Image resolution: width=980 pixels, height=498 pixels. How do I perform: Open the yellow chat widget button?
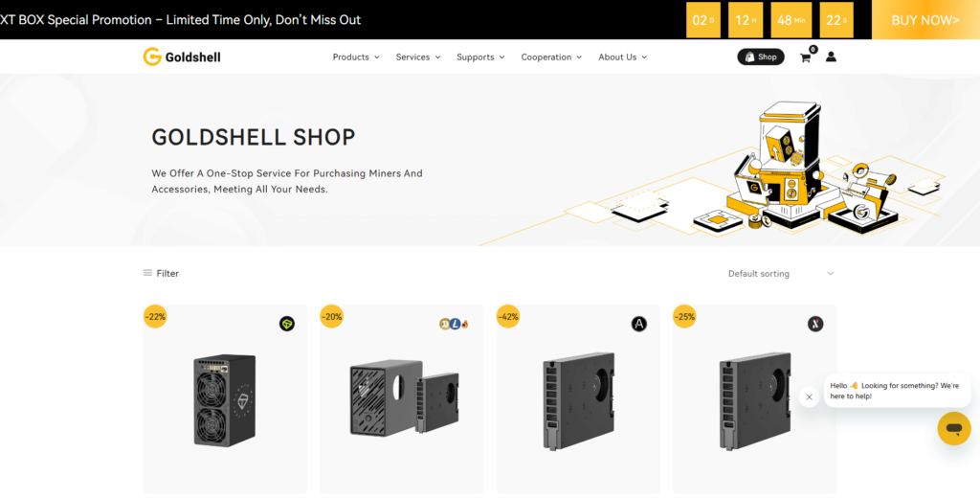[x=953, y=428]
